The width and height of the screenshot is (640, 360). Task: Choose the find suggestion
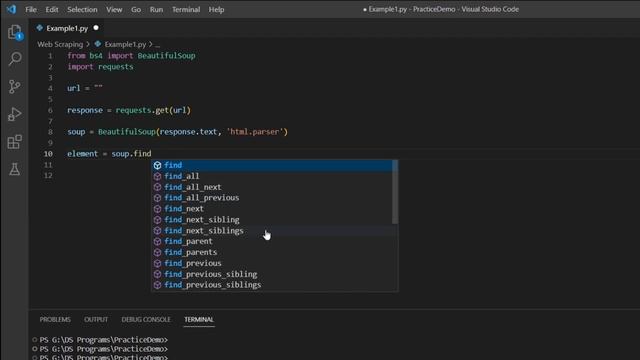click(272, 165)
